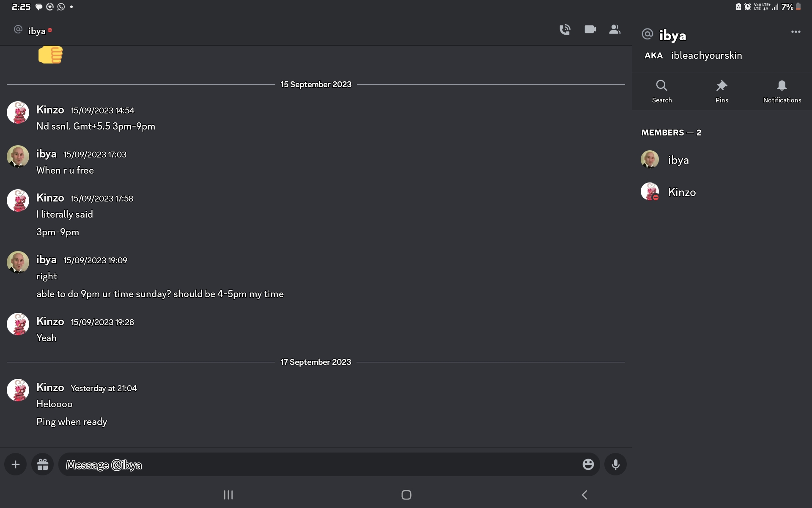
Task: Open the three-dot overflow menu
Action: pyautogui.click(x=796, y=32)
